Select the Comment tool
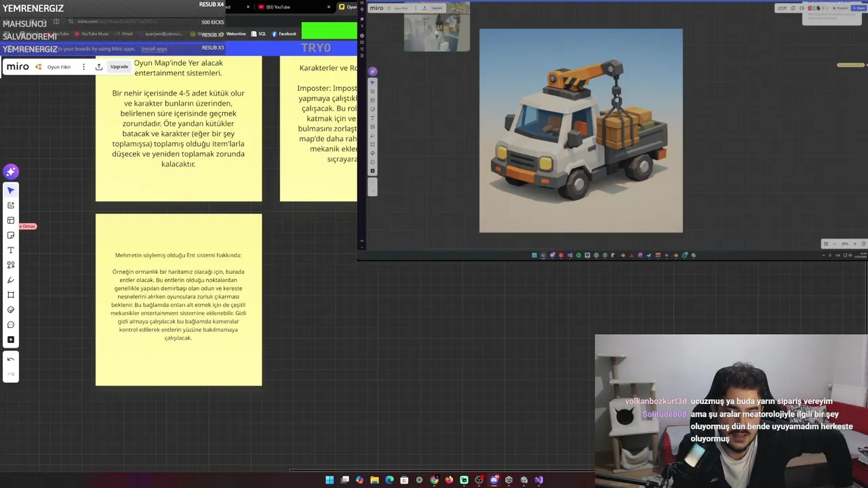This screenshot has height=488, width=868. [x=10, y=325]
